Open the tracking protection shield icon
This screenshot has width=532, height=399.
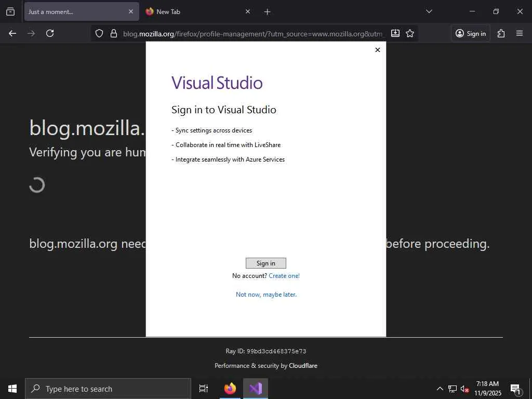point(99,33)
